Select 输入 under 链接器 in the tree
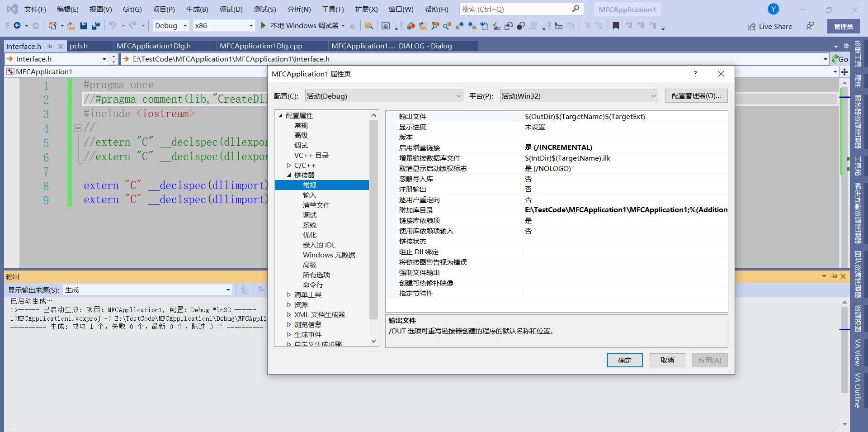Image resolution: width=868 pixels, height=432 pixels. [x=310, y=195]
